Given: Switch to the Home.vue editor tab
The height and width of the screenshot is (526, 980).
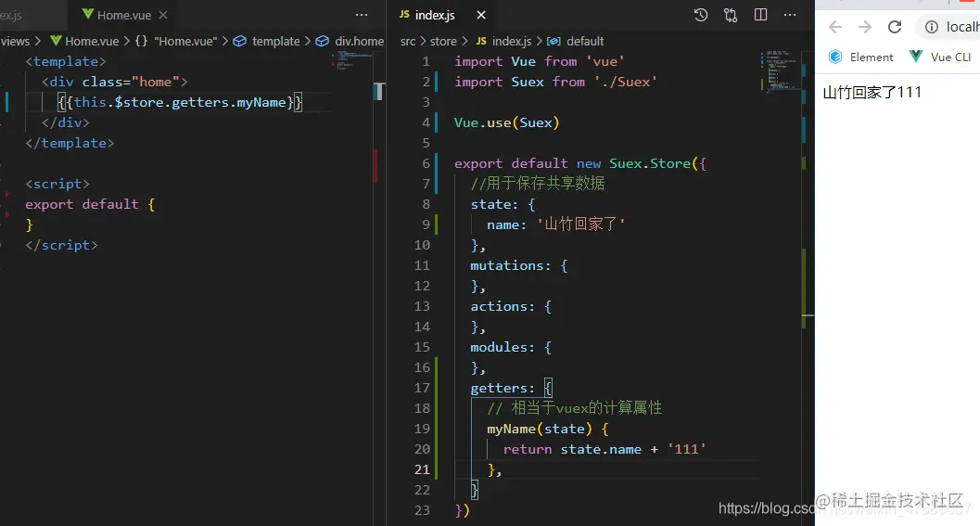Looking at the screenshot, I should (x=123, y=15).
